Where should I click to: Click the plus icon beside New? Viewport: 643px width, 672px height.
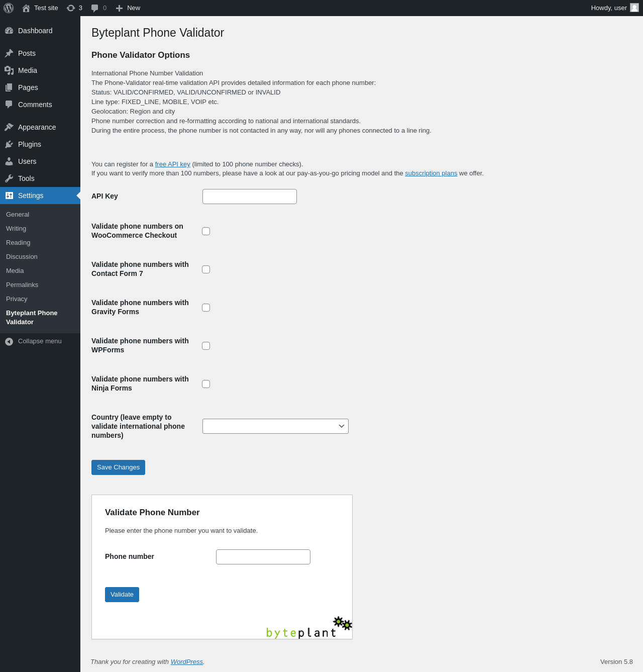click(x=120, y=8)
